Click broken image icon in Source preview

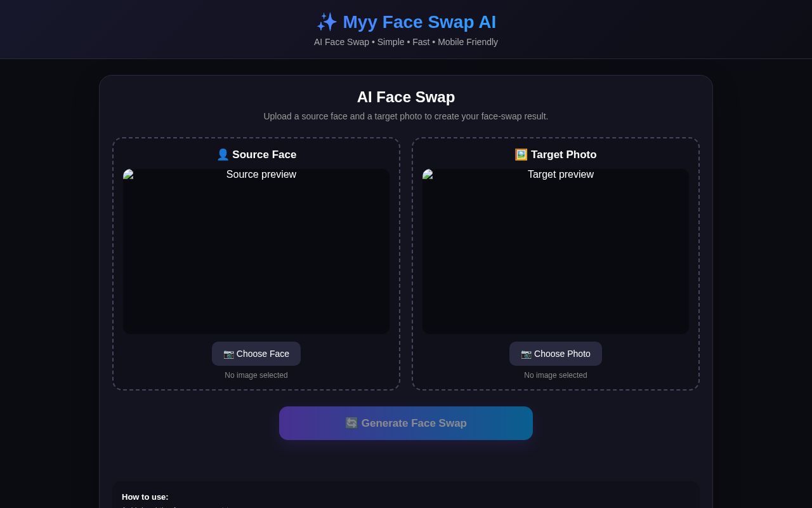click(x=128, y=174)
